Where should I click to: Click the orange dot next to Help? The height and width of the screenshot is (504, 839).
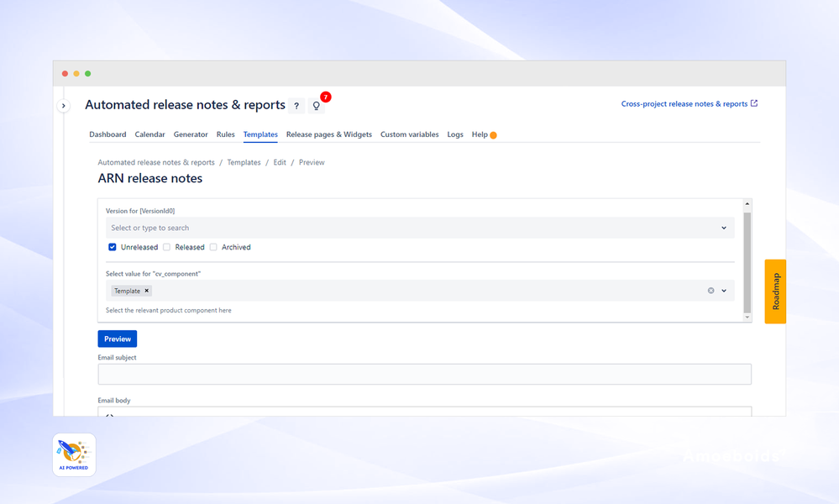[494, 134]
